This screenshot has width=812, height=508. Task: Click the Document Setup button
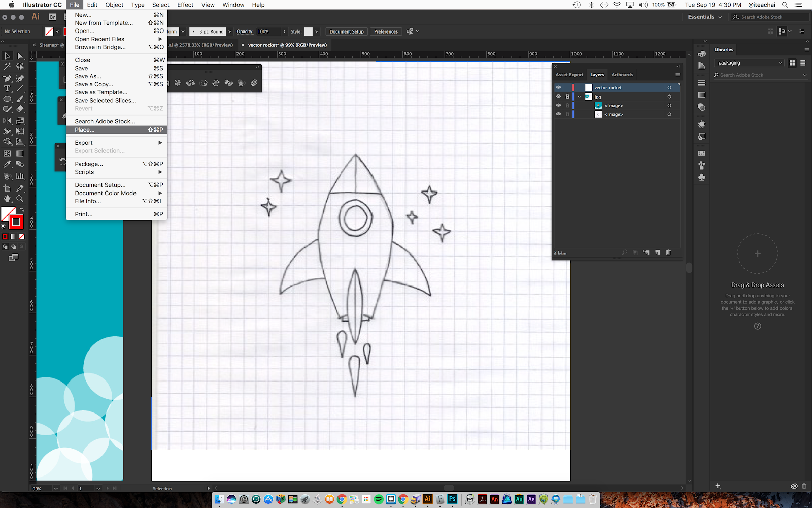pyautogui.click(x=347, y=31)
